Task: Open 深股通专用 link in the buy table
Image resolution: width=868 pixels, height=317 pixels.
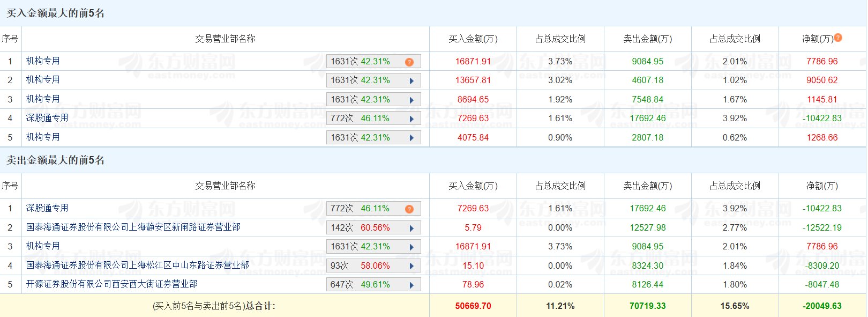Action: (47, 118)
